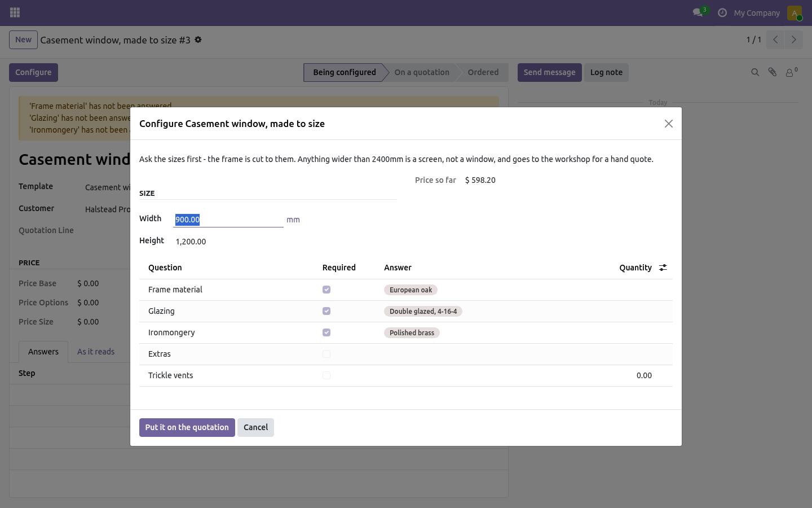The height and width of the screenshot is (508, 812).
Task: Toggle Required checkbox for Frame material
Action: (x=326, y=290)
